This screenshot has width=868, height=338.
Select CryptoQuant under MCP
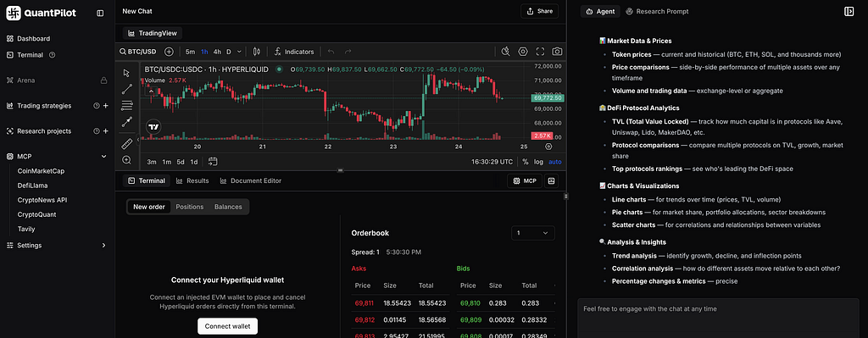tap(36, 214)
